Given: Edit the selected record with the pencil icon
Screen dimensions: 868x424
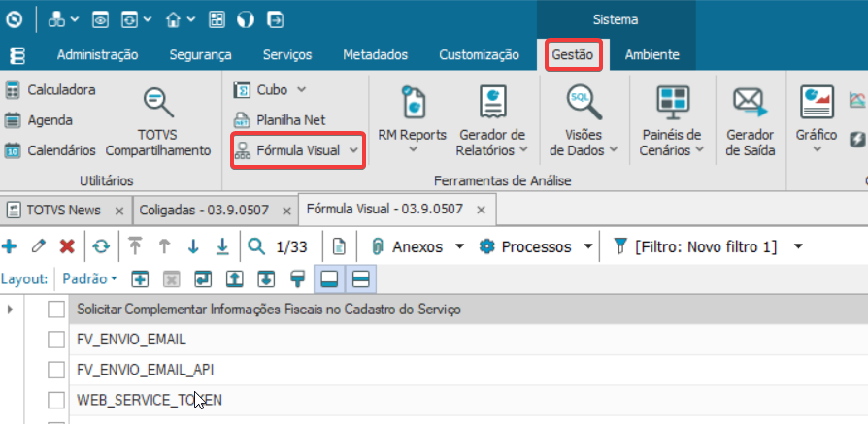Looking at the screenshot, I should (x=38, y=246).
